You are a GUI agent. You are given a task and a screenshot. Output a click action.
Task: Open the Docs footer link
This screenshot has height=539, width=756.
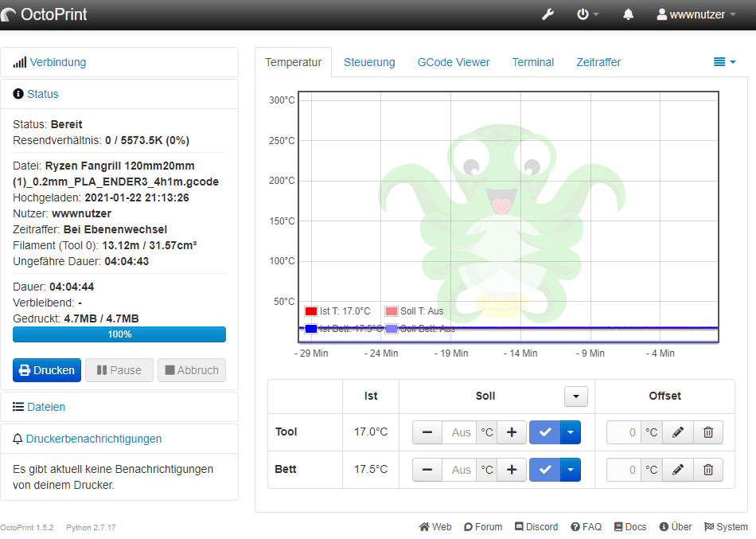click(x=630, y=527)
